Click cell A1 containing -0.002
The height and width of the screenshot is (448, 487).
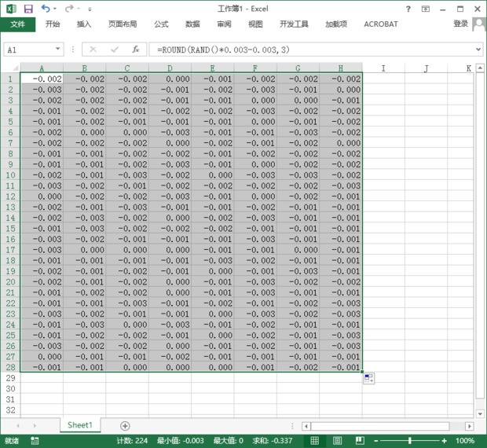(x=42, y=79)
